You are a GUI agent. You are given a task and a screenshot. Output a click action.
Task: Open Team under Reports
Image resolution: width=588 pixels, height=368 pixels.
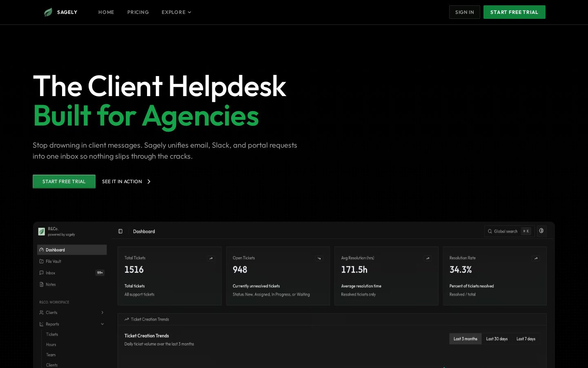[x=51, y=355]
